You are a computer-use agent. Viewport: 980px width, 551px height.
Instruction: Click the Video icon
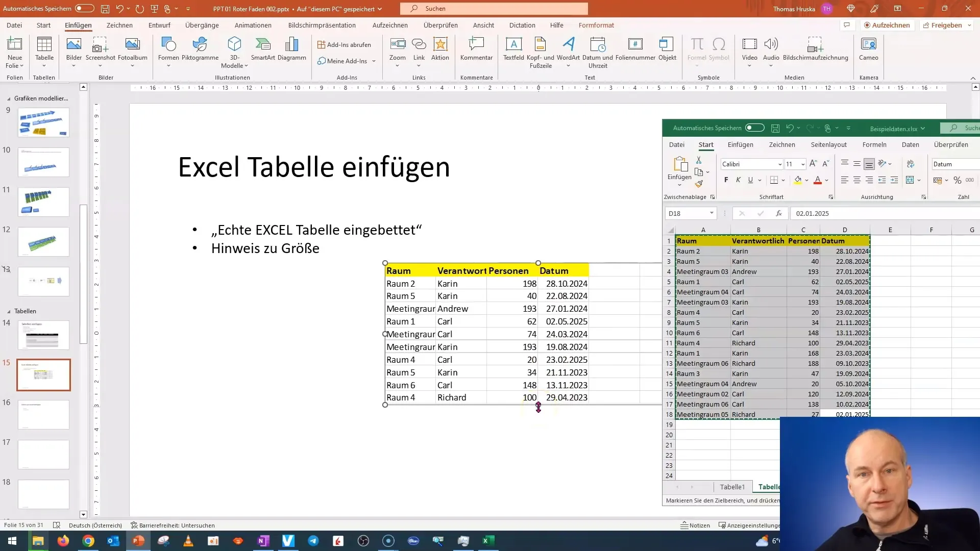[749, 45]
